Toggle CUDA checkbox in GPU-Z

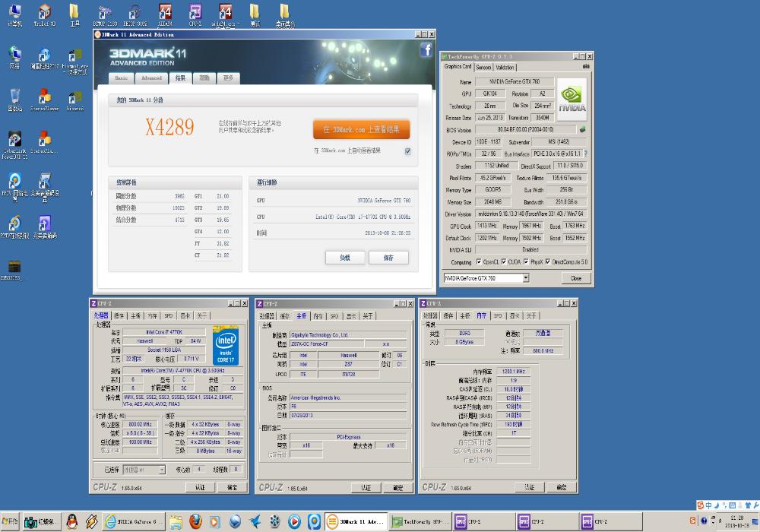pyautogui.click(x=504, y=261)
